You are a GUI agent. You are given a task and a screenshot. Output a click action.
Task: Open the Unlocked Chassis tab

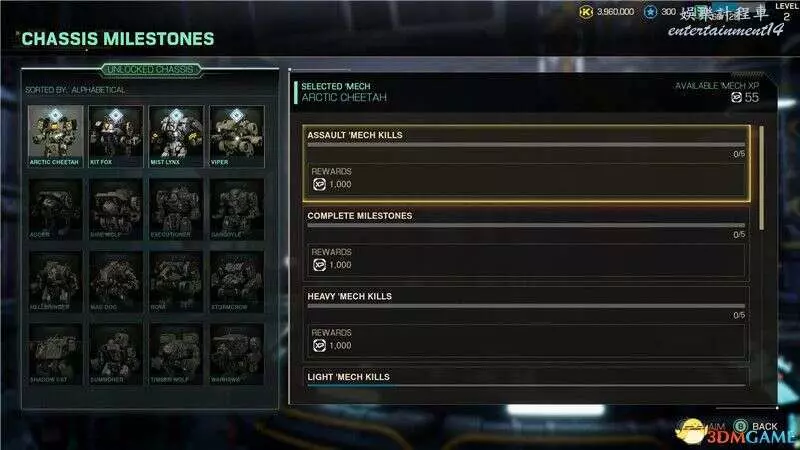pyautogui.click(x=151, y=69)
